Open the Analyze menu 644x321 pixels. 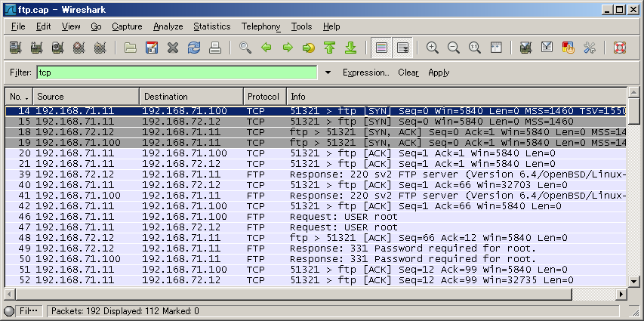(168, 26)
